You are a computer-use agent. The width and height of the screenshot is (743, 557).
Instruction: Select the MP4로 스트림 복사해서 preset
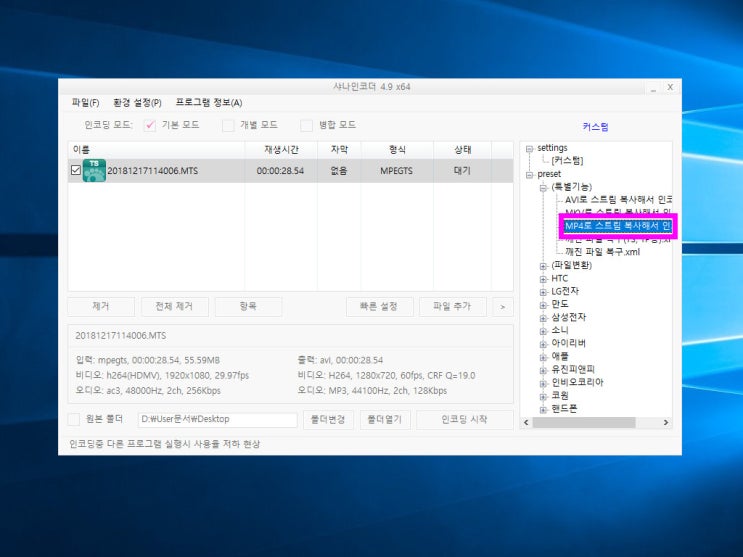(618, 226)
